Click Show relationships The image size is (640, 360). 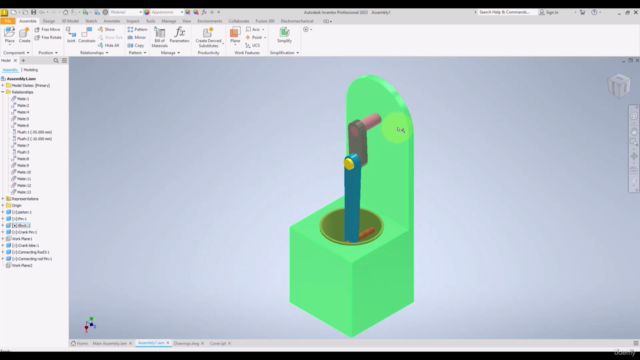[x=107, y=29]
